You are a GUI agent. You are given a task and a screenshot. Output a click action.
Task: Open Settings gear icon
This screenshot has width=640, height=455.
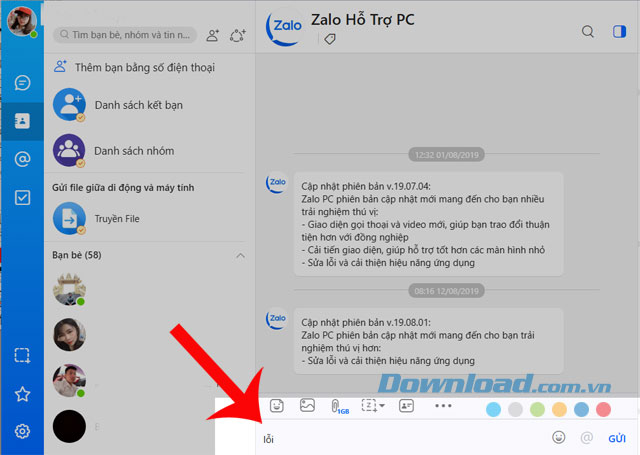[x=22, y=431]
